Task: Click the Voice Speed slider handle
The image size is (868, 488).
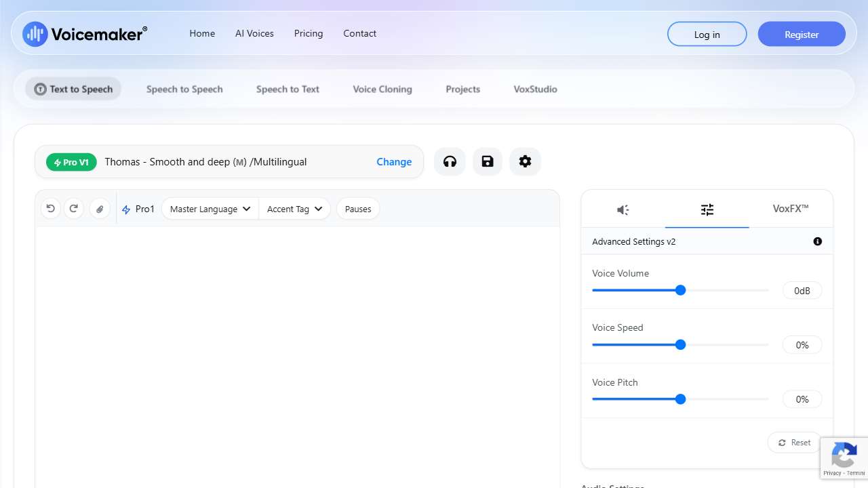Action: (680, 345)
